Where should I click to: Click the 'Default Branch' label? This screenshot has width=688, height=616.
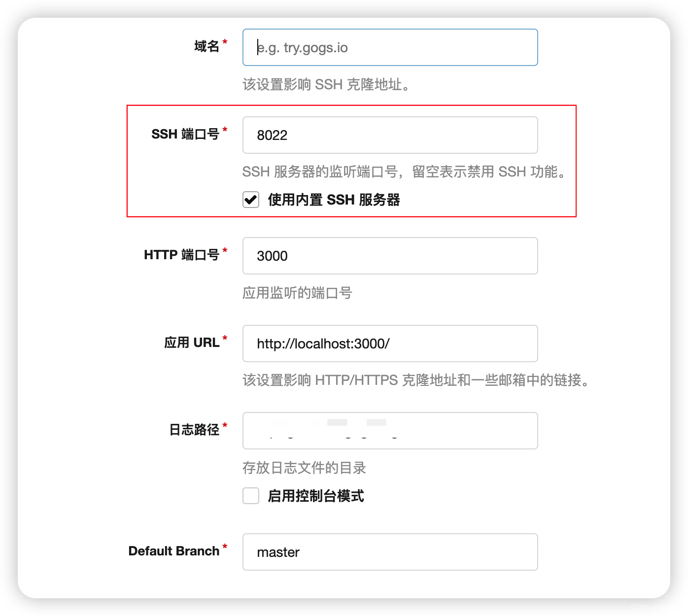174,551
